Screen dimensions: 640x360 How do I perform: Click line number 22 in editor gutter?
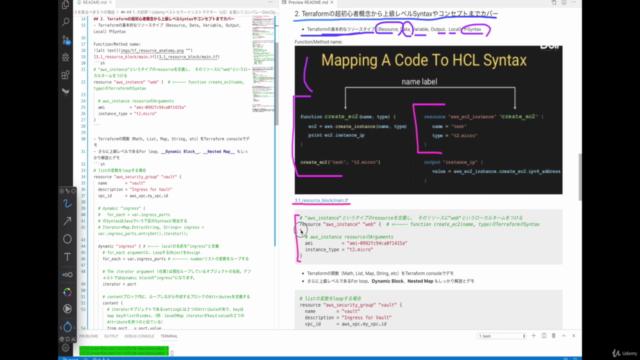pos(83,82)
